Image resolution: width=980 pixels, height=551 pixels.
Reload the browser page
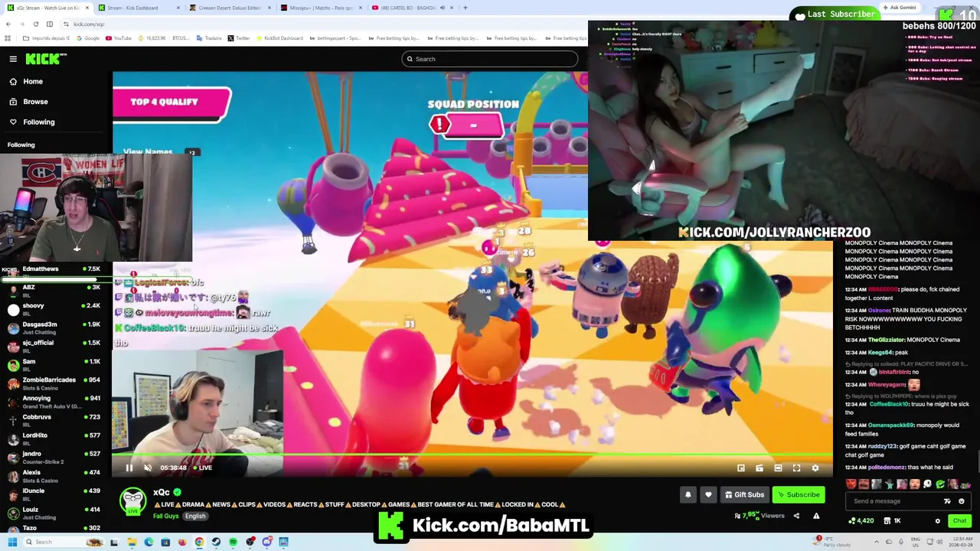pyautogui.click(x=35, y=24)
